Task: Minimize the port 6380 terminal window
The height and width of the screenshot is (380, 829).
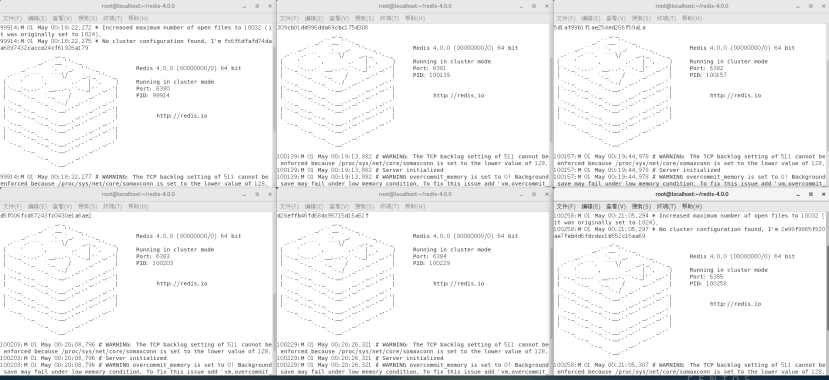Action: [x=245, y=6]
